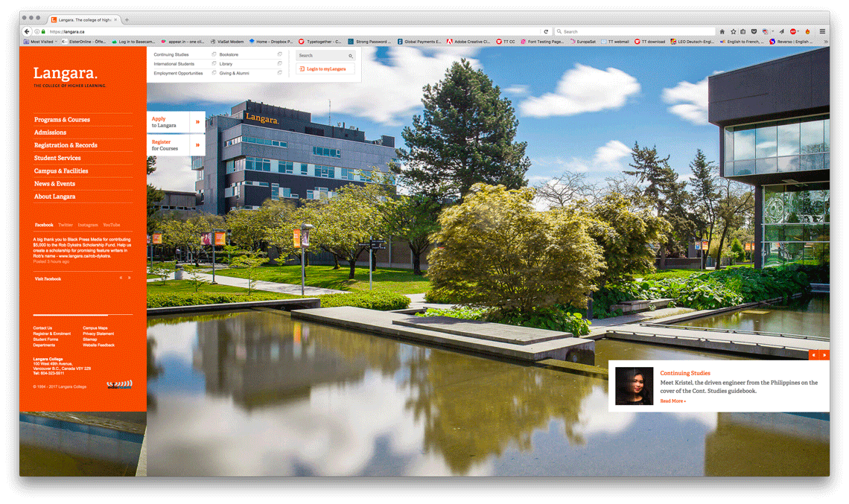
Task: Open Student Services menu item
Action: coord(57,158)
